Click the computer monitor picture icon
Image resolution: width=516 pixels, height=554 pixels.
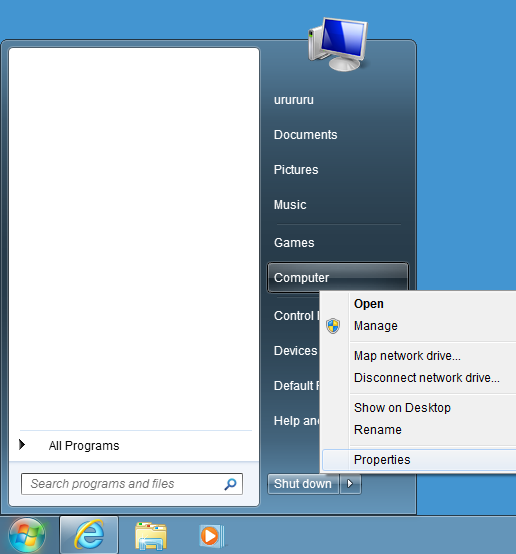(x=338, y=44)
